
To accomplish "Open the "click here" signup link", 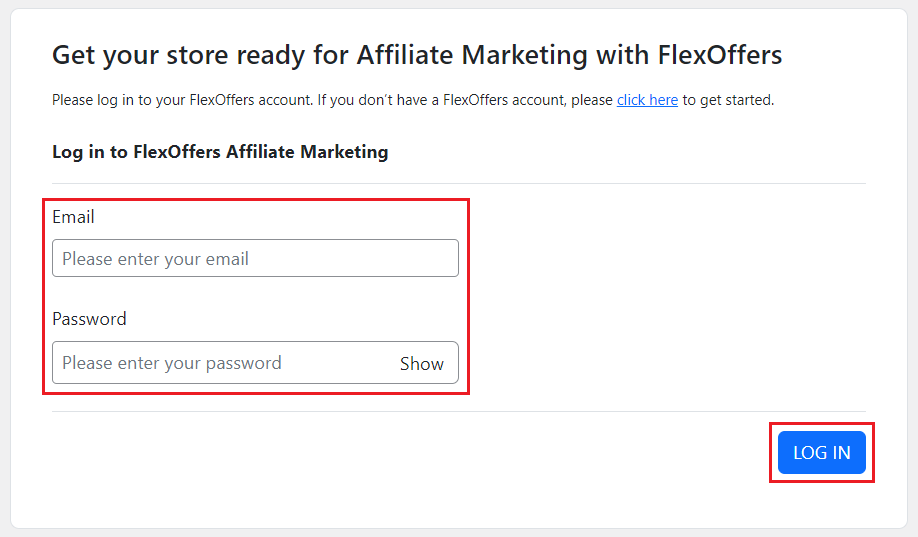I will (647, 100).
